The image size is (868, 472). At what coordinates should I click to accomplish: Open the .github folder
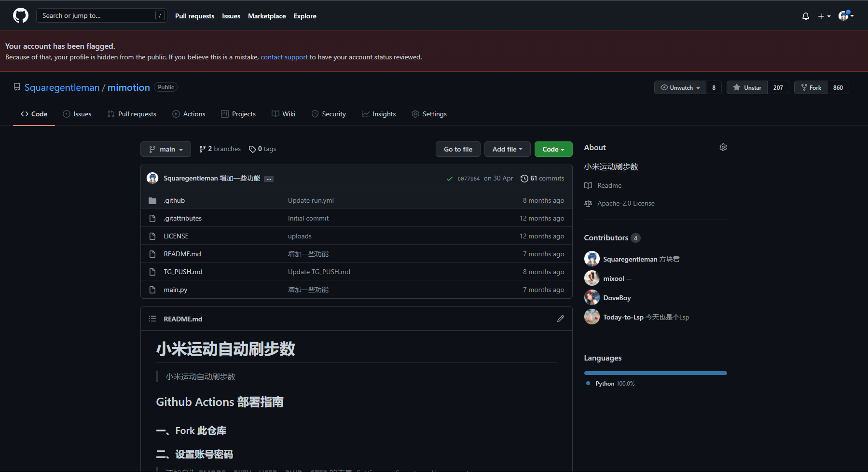[174, 200]
